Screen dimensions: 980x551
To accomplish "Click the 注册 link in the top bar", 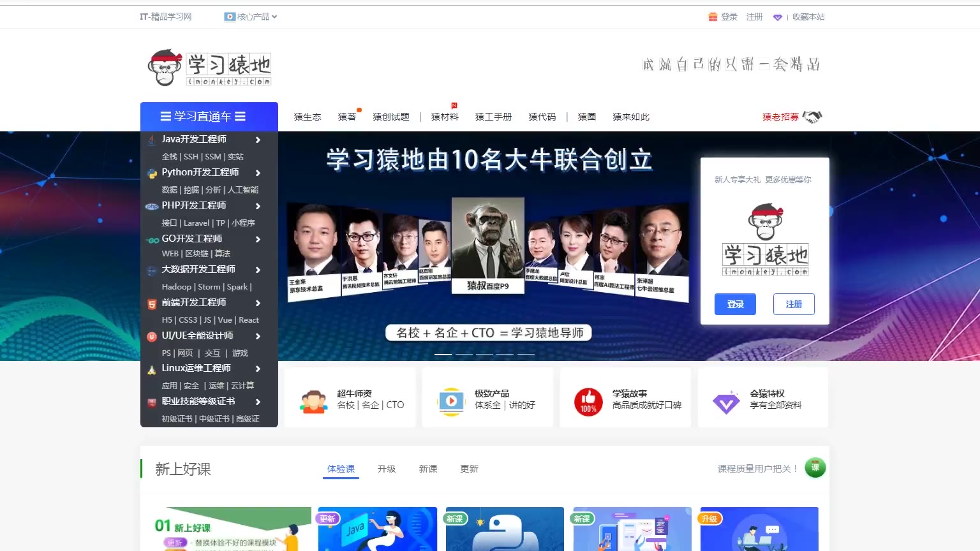I will pyautogui.click(x=754, y=17).
